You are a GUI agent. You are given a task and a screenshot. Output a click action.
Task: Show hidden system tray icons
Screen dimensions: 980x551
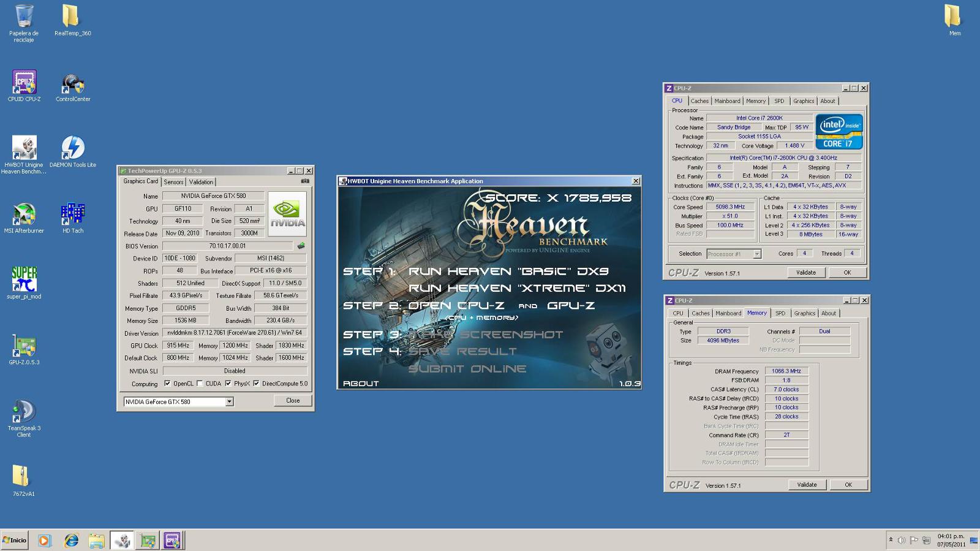coord(891,540)
